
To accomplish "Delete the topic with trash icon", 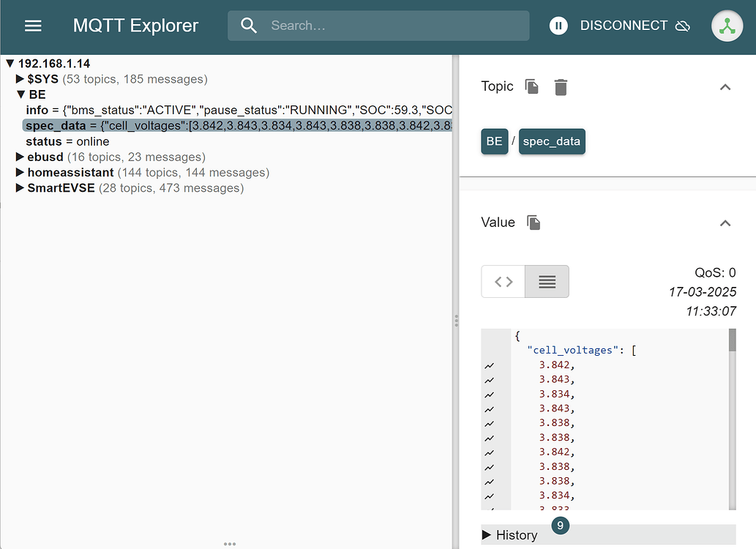I will tap(561, 87).
